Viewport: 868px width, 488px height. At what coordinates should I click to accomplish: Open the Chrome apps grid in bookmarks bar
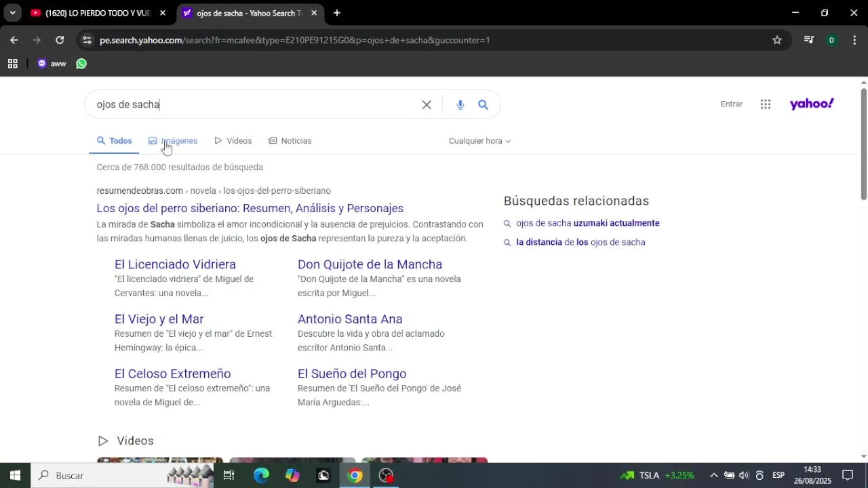pyautogui.click(x=12, y=64)
